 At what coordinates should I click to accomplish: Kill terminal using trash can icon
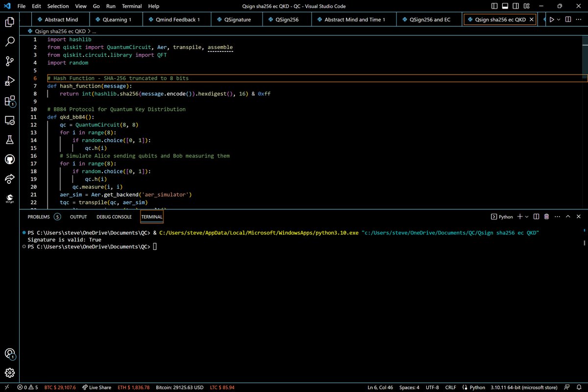[546, 217]
